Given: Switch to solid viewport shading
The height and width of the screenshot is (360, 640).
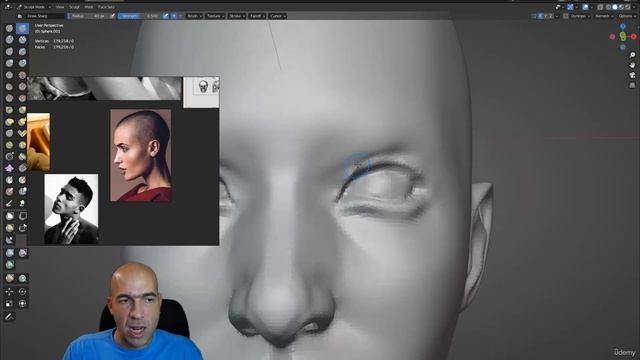Looking at the screenshot, I should [x=615, y=7].
